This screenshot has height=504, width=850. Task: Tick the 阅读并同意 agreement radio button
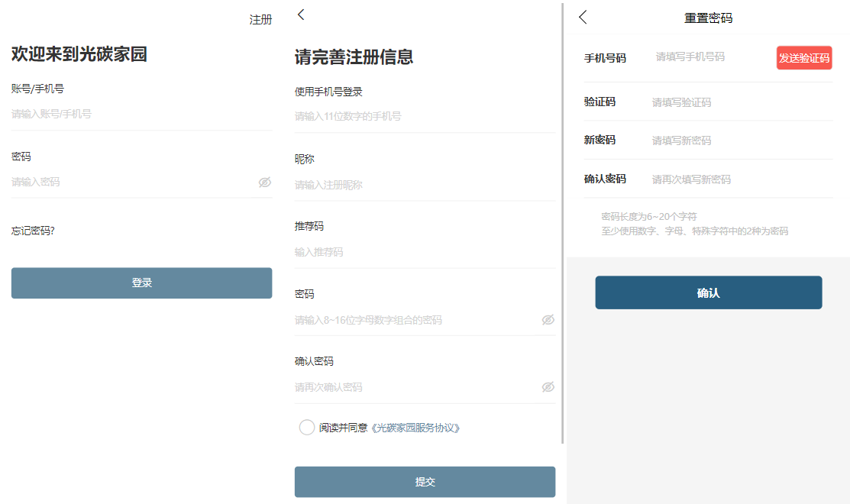307,428
